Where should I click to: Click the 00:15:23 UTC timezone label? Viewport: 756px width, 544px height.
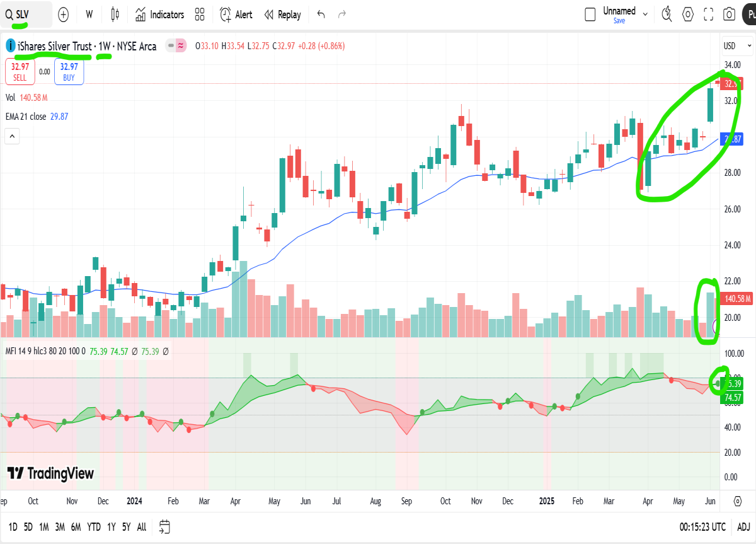pyautogui.click(x=703, y=526)
